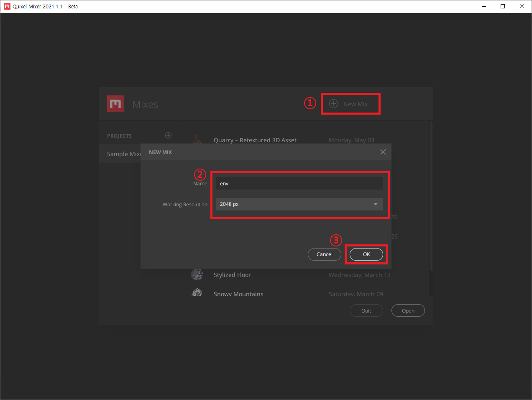The image size is (532, 400).
Task: Click the New Mix button
Action: [x=349, y=104]
